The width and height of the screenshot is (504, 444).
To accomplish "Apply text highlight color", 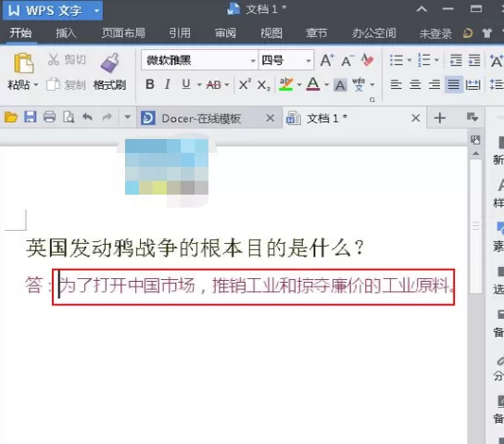I will coord(285,84).
